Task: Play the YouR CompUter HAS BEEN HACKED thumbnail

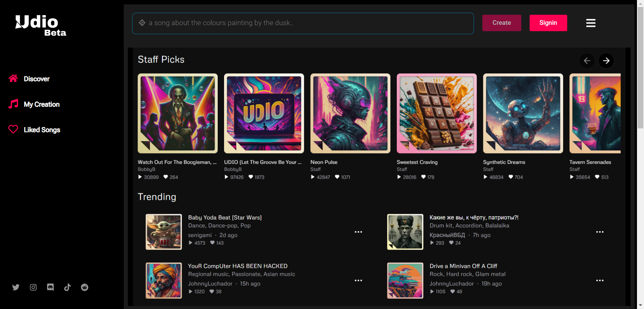Action: 164,281
